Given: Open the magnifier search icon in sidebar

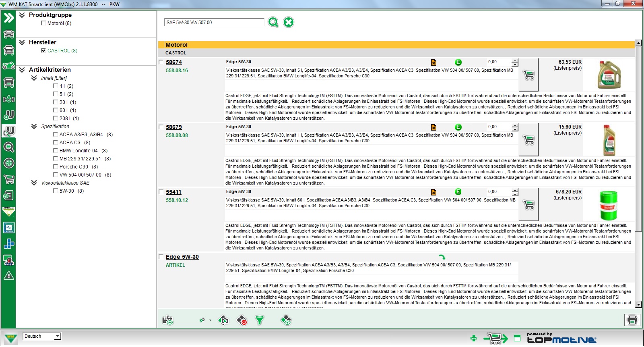Looking at the screenshot, I should (x=9, y=147).
